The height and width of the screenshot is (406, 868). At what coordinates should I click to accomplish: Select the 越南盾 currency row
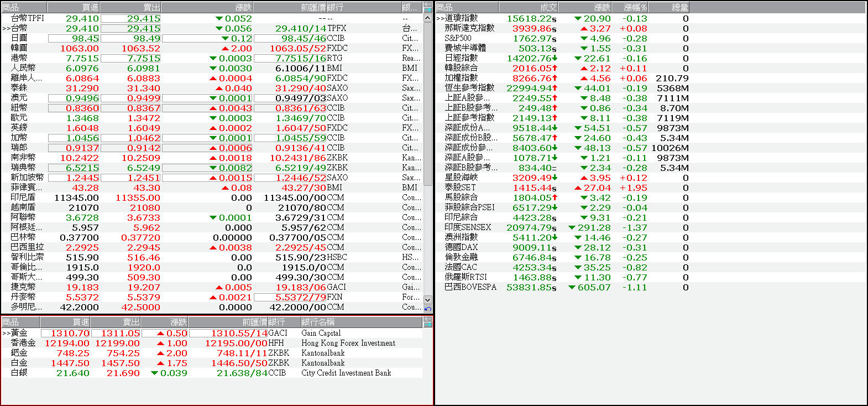coord(212,207)
